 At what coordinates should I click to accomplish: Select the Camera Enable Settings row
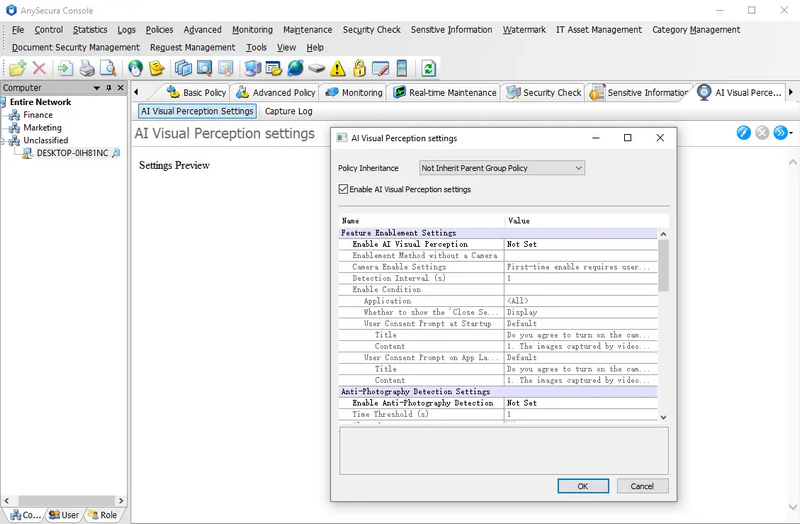click(498, 267)
